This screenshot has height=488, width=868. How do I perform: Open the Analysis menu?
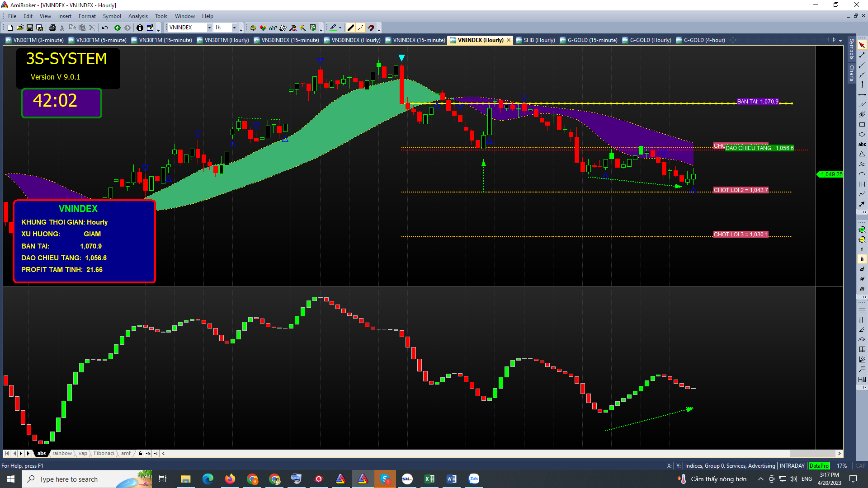(138, 16)
